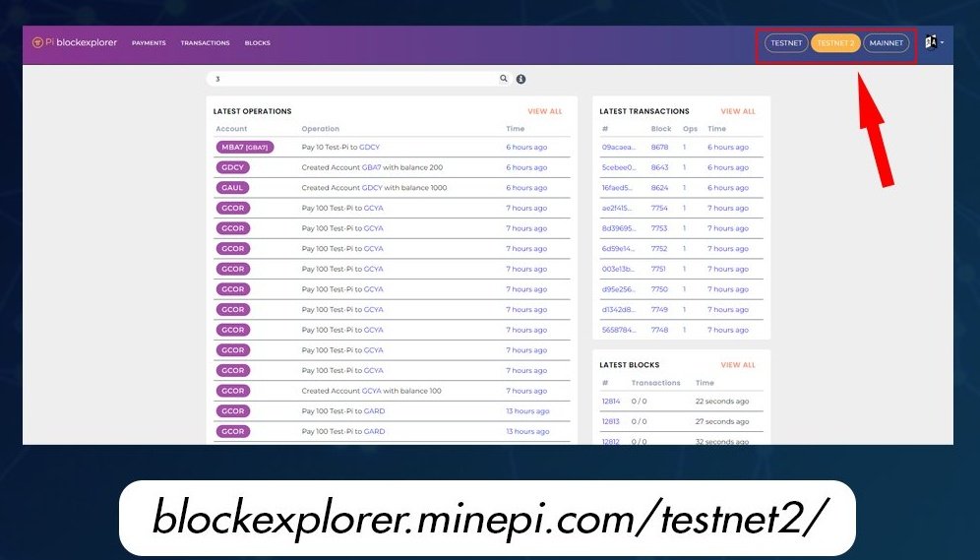Screen dimensions: 980x560
Task: Switch network to TESTNET
Action: 786,43
